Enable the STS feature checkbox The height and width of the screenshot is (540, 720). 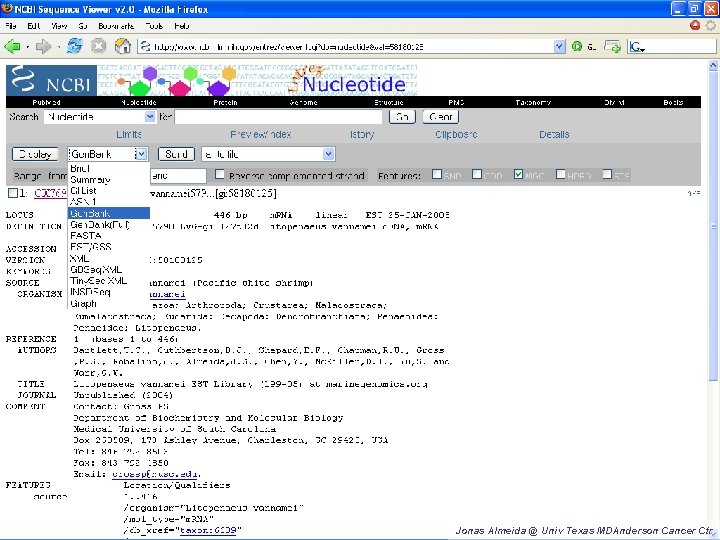pyautogui.click(x=607, y=174)
